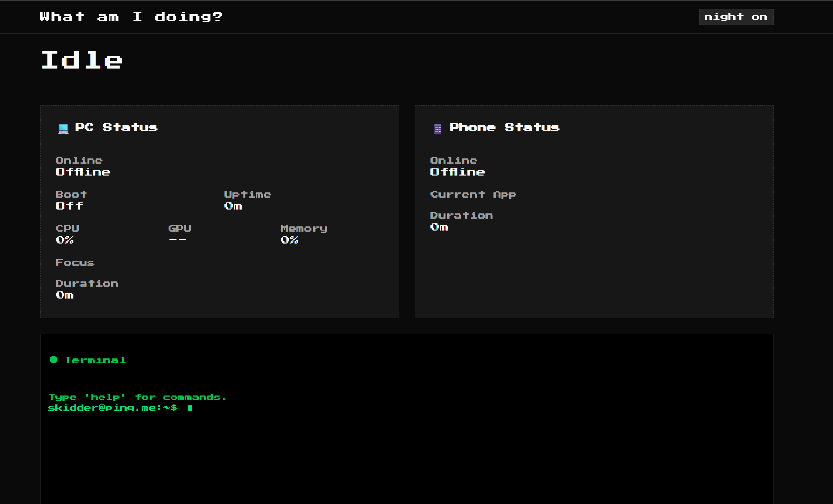Click the Idle status heading
The image size is (833, 504).
click(x=82, y=60)
